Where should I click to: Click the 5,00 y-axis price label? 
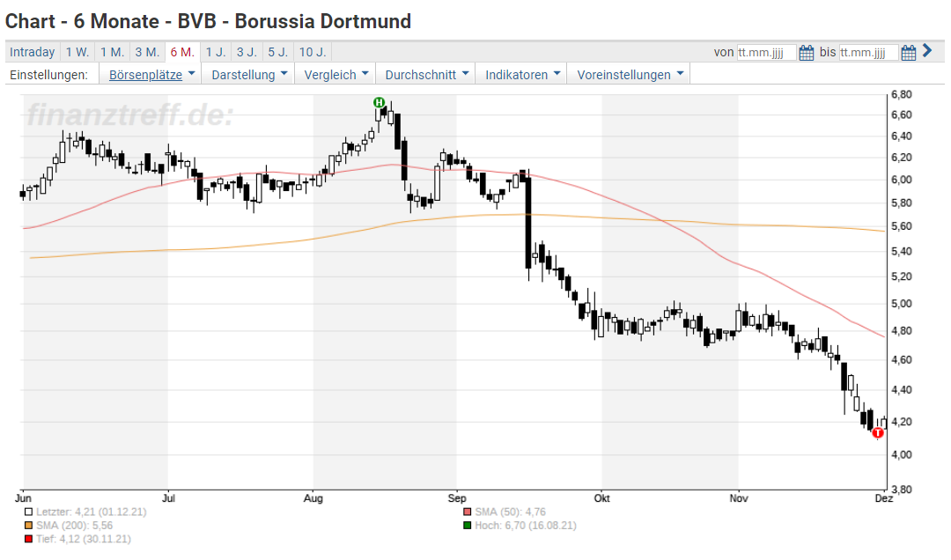tap(902, 304)
